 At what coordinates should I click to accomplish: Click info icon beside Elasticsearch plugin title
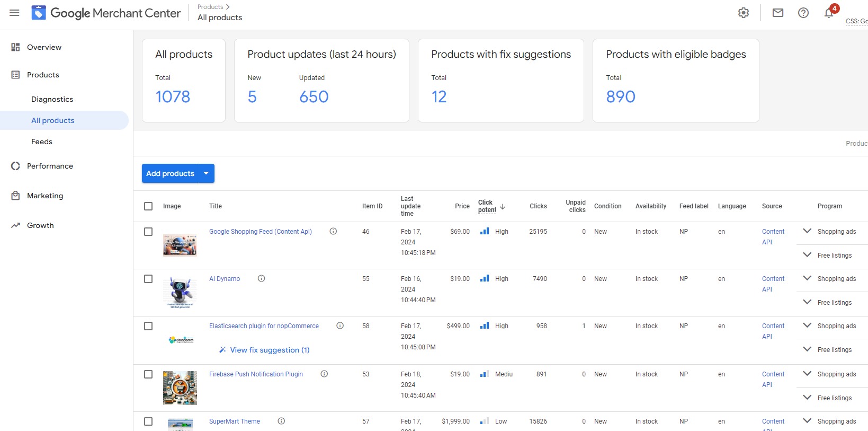click(x=340, y=326)
